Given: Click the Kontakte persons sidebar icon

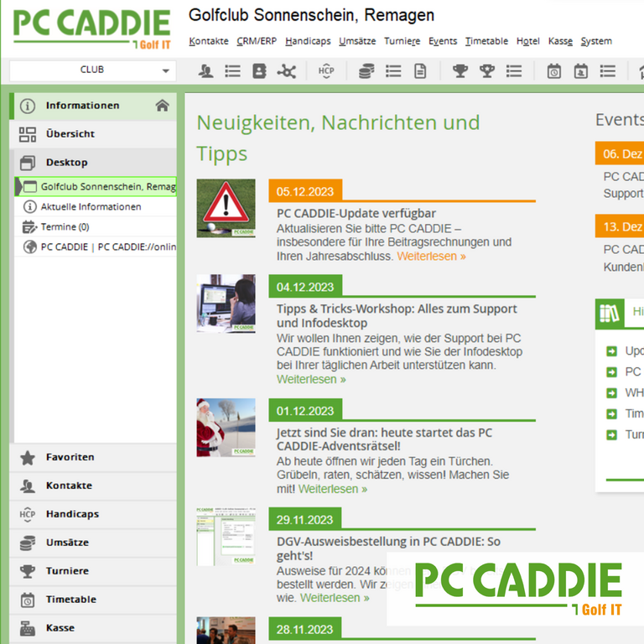Looking at the screenshot, I should coord(28,486).
